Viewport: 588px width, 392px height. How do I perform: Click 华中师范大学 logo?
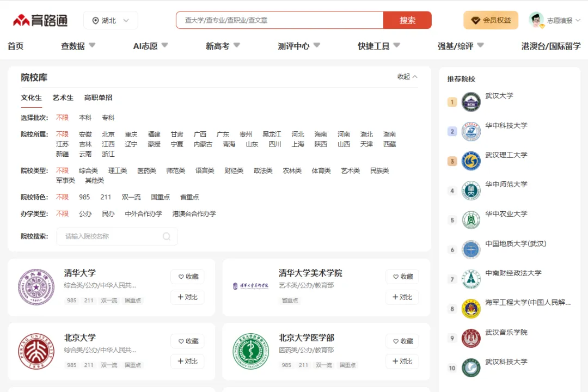point(471,191)
